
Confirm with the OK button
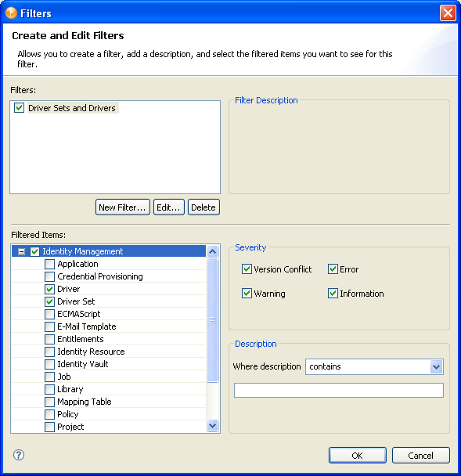click(358, 456)
